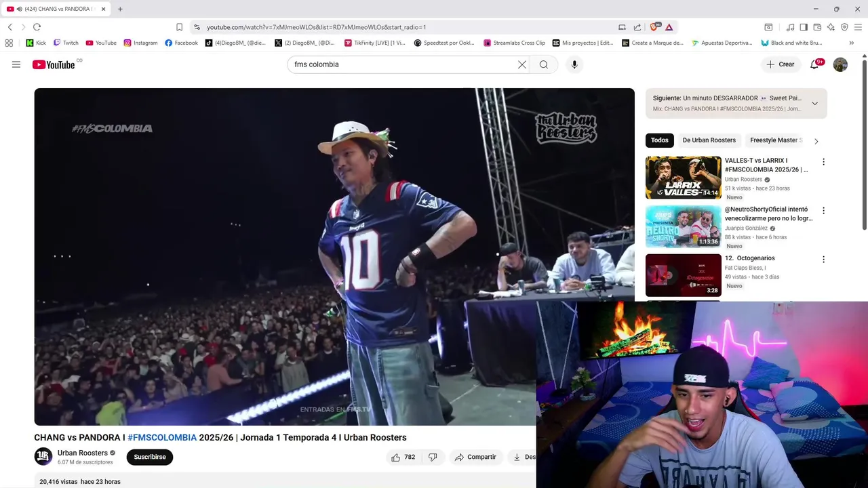Mute the tab via speaker icon
This screenshot has height=488, width=868.
point(18,9)
